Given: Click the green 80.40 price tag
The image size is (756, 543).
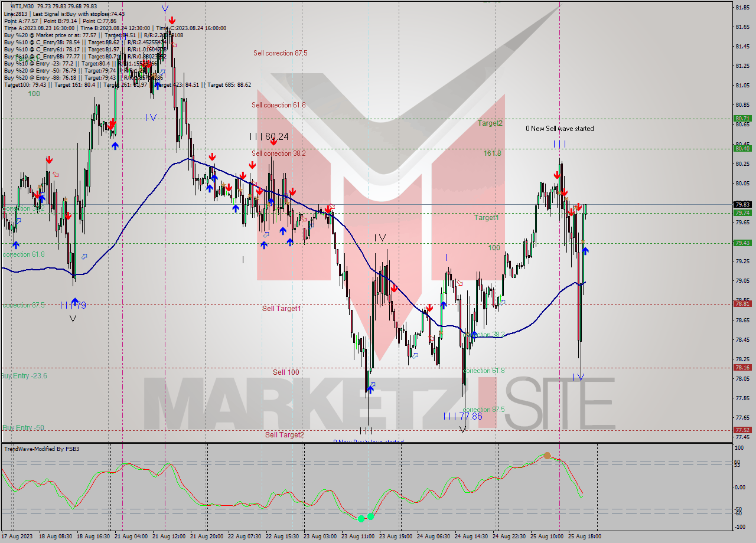Looking at the screenshot, I should coord(742,148).
